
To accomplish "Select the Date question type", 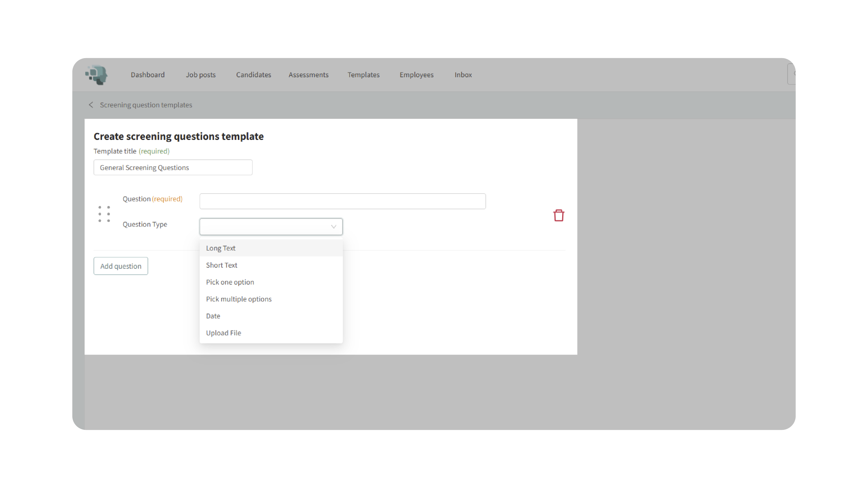I will [213, 316].
